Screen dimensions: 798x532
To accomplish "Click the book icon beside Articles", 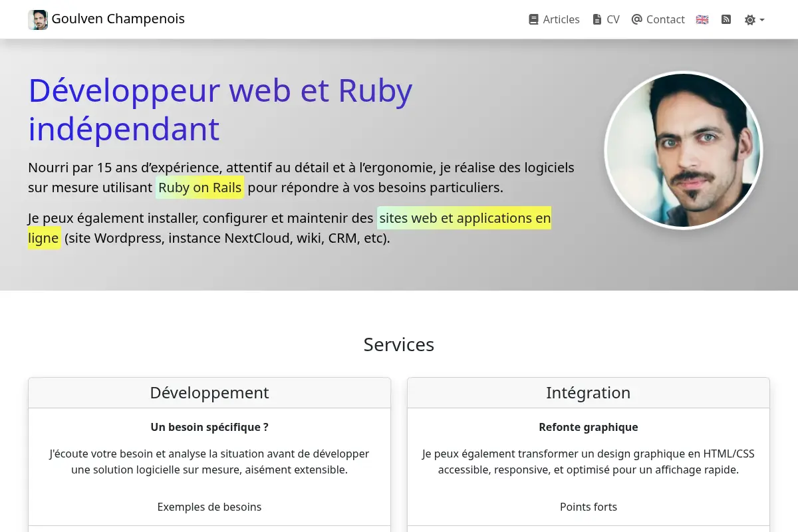I will point(533,20).
